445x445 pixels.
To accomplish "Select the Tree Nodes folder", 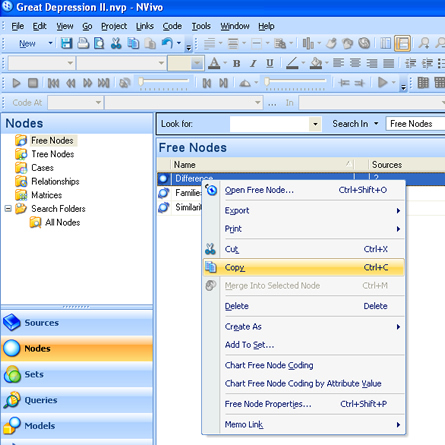I will click(53, 154).
